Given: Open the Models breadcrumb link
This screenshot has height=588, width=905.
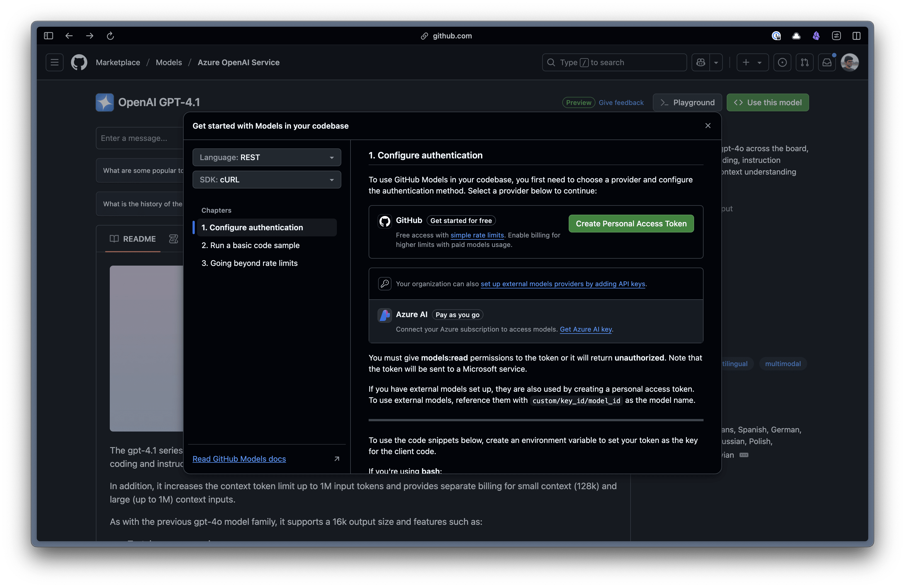Looking at the screenshot, I should pos(169,62).
